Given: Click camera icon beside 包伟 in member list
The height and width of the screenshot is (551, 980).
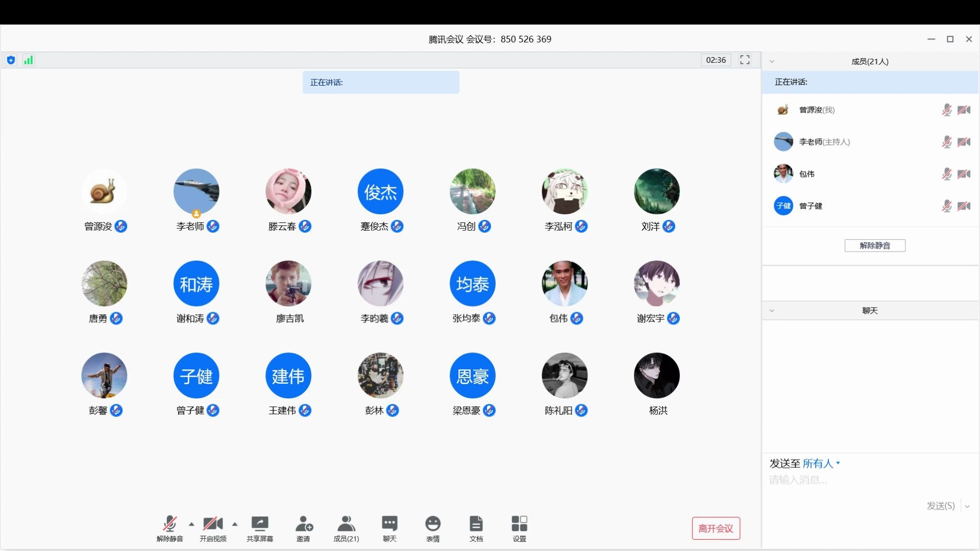Looking at the screenshot, I should (964, 174).
